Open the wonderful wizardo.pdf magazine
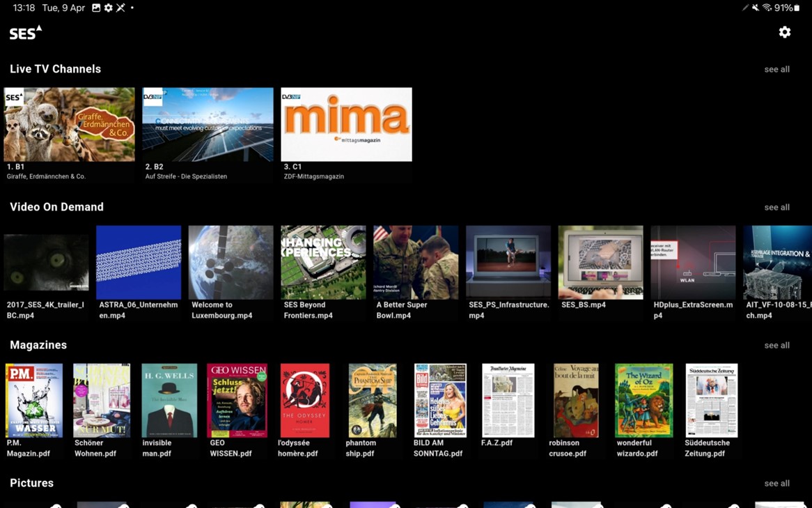812x508 pixels. coord(643,400)
